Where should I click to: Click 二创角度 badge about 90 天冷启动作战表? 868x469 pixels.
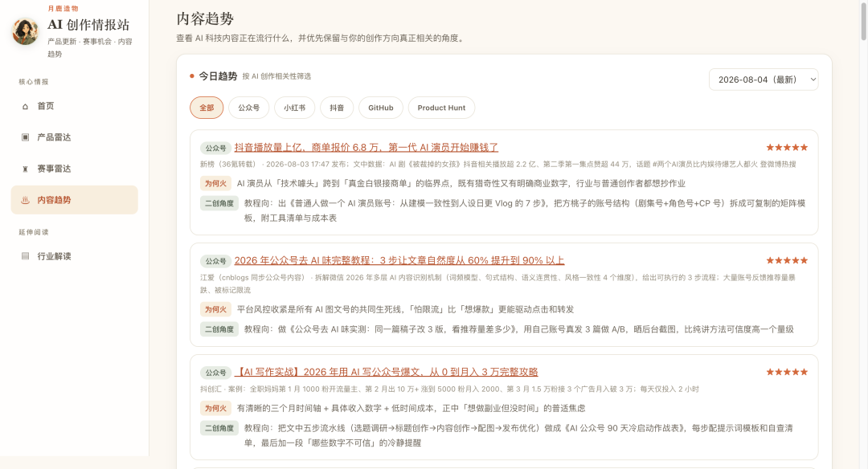219,429
